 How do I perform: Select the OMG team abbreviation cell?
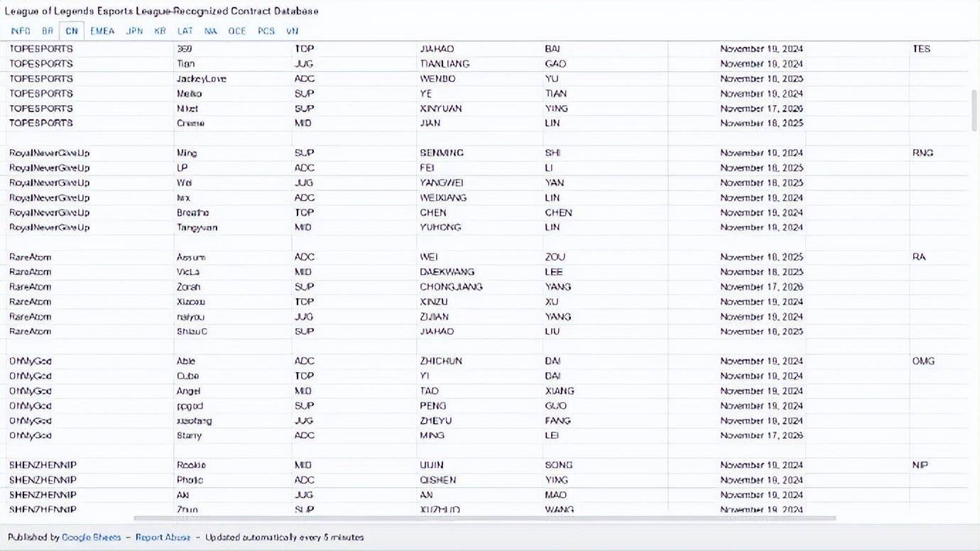[923, 361]
